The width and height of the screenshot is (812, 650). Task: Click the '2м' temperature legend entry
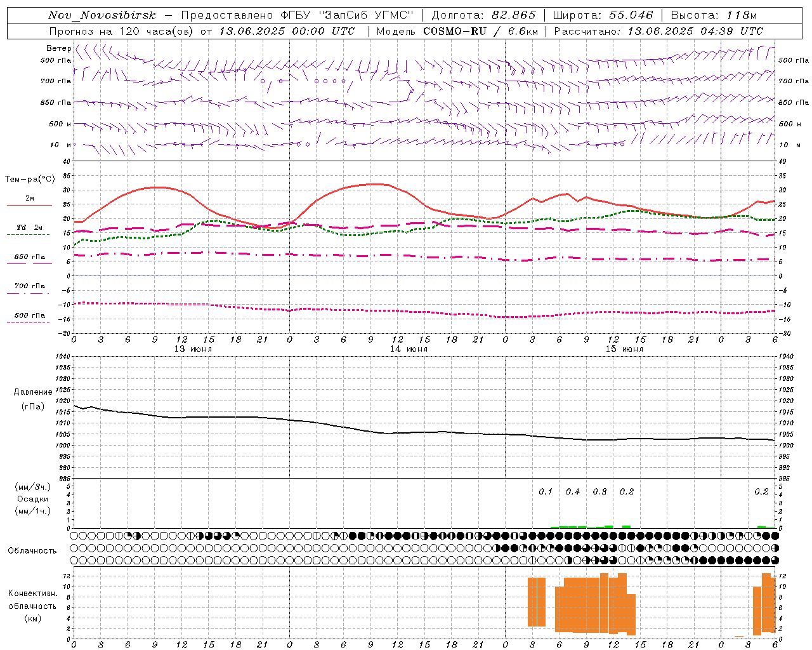(x=30, y=199)
